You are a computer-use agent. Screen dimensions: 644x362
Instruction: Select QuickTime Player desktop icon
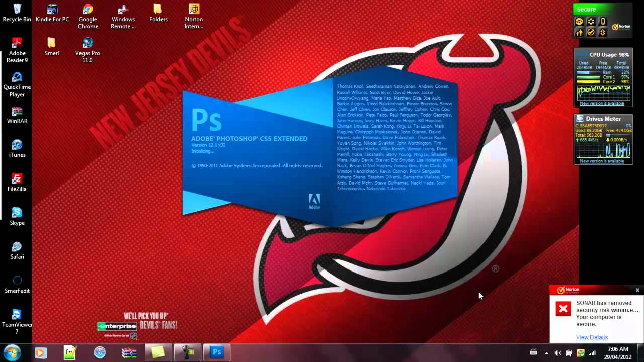17,84
